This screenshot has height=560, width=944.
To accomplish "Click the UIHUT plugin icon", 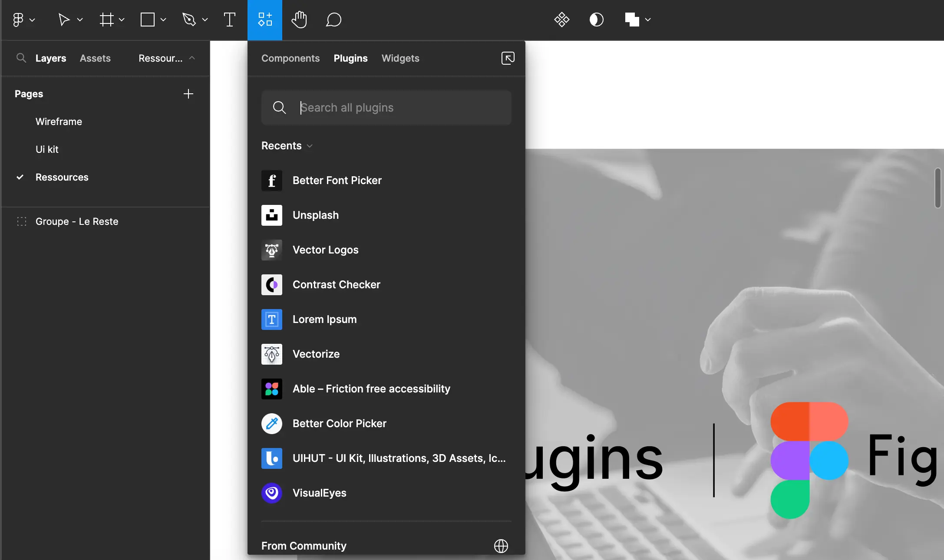I will click(272, 458).
